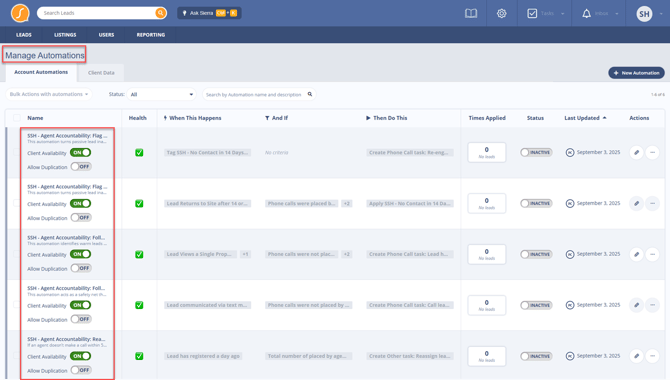
Task: Edit the 'Tag SSH - No Contact' automation row
Action: (x=636, y=152)
